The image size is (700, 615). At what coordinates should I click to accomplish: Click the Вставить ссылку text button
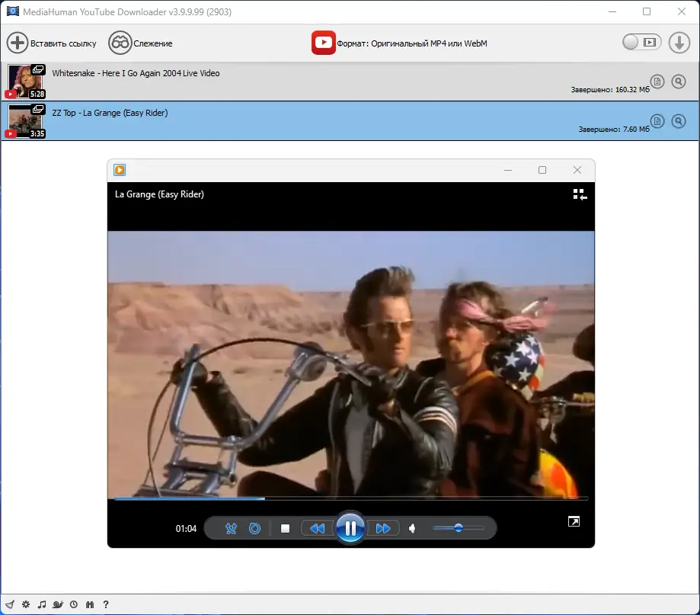click(x=63, y=43)
